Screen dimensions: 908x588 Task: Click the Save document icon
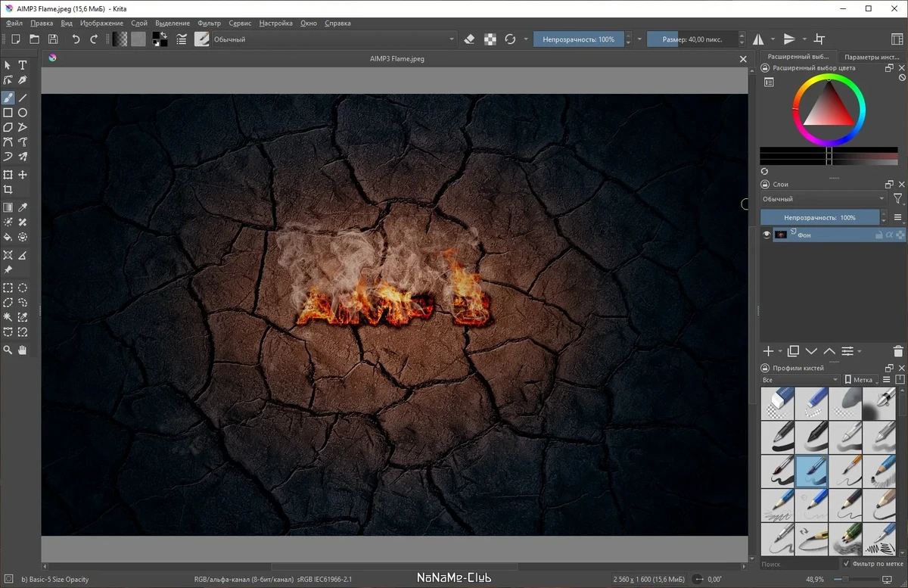(52, 39)
